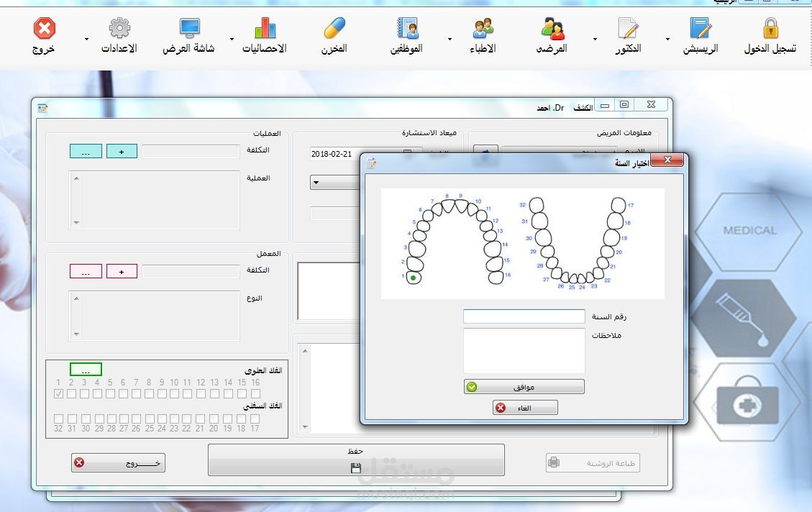Click the floppy disk حفظ save icon
The width and height of the screenshot is (812, 512).
point(356,468)
